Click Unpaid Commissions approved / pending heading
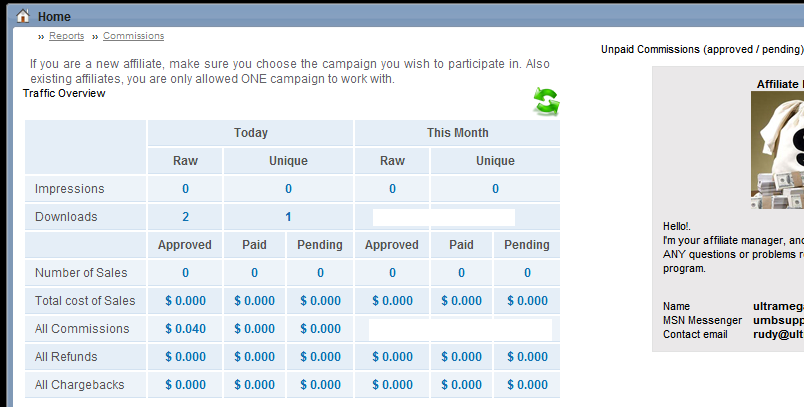 tap(702, 49)
